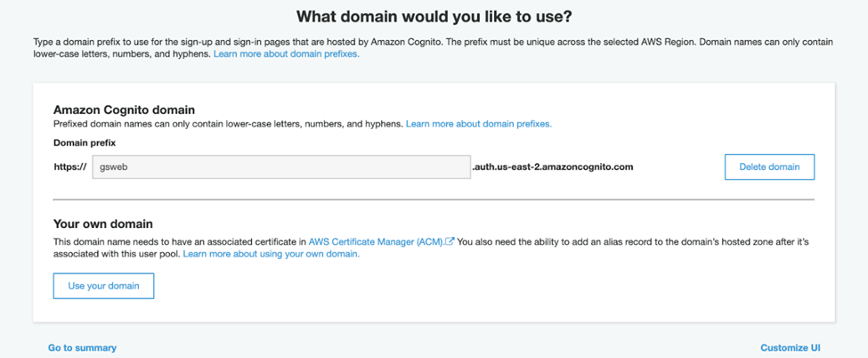Click intro paragraph starting 'Type a domain prefix'
This screenshot has height=358, width=868.
coord(434,48)
